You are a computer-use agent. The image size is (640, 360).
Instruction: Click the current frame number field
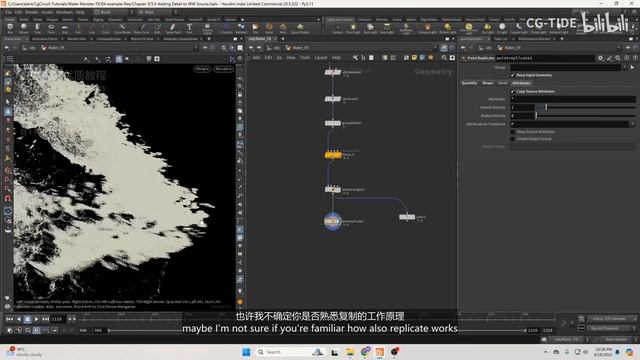(57, 319)
